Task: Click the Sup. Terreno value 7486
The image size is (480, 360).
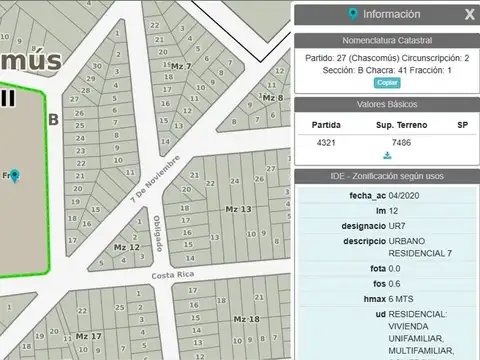Action: click(x=401, y=143)
